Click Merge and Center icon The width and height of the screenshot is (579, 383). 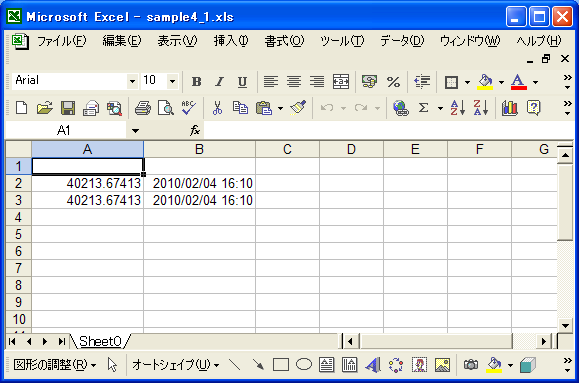[340, 82]
